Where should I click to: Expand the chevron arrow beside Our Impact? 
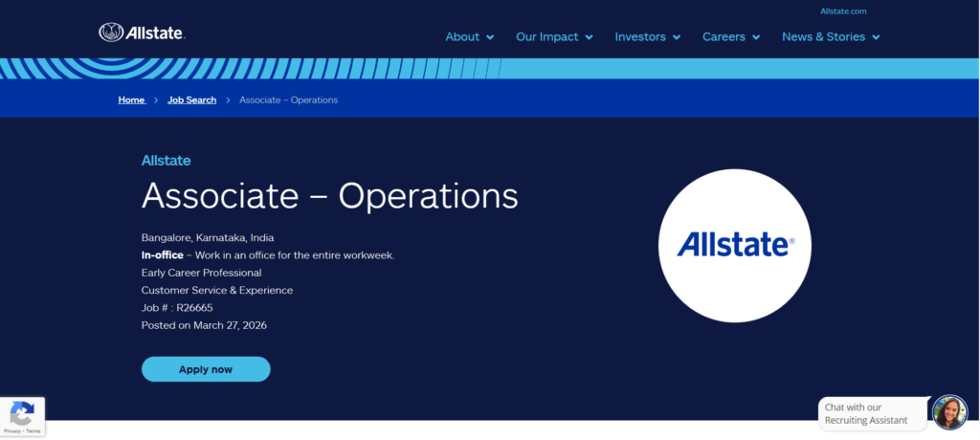(x=590, y=37)
